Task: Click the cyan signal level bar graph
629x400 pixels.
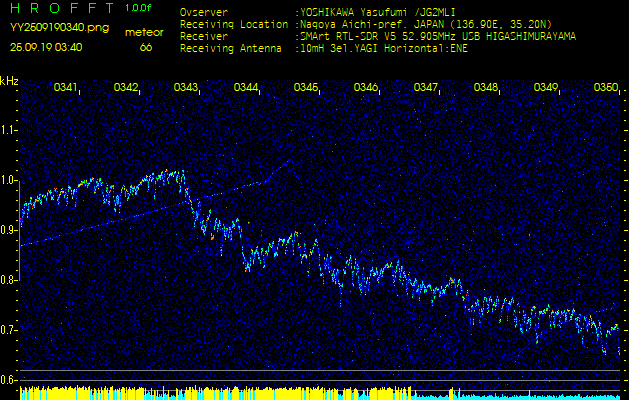Action: (x=517, y=397)
